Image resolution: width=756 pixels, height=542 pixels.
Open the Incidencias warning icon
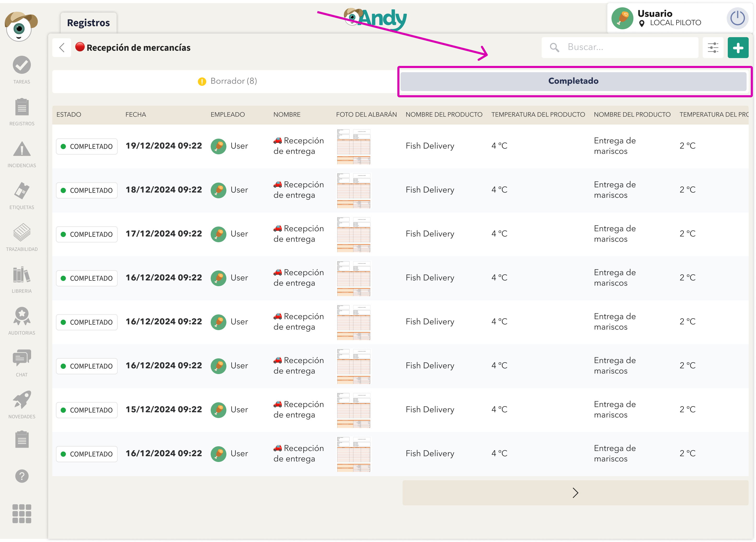click(22, 149)
